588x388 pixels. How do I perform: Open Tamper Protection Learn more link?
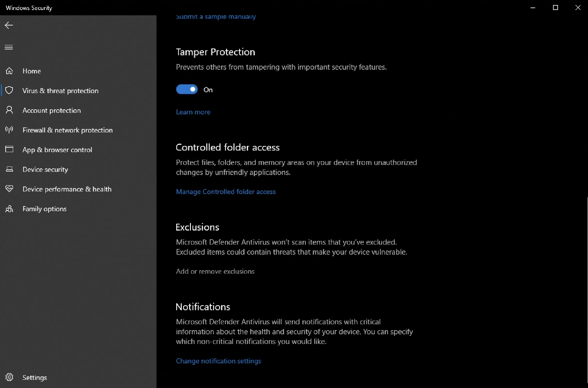[x=193, y=112]
